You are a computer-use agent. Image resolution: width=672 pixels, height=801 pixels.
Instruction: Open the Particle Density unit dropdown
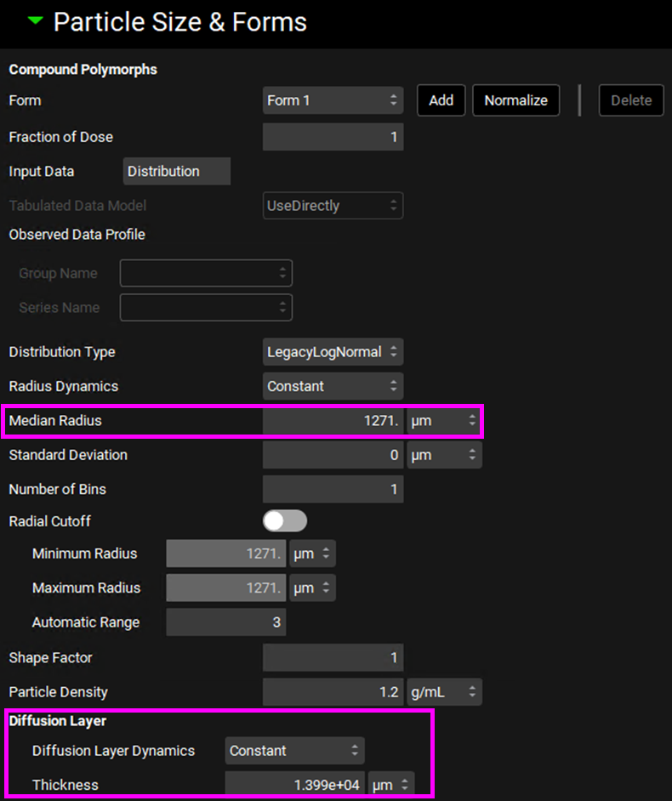pyautogui.click(x=443, y=692)
